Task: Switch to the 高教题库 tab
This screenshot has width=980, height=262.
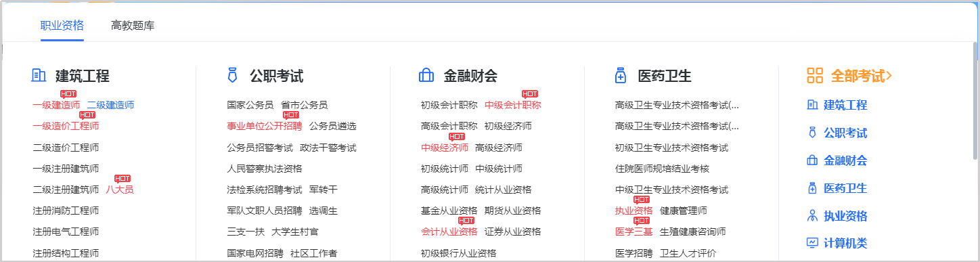Action: tap(133, 26)
